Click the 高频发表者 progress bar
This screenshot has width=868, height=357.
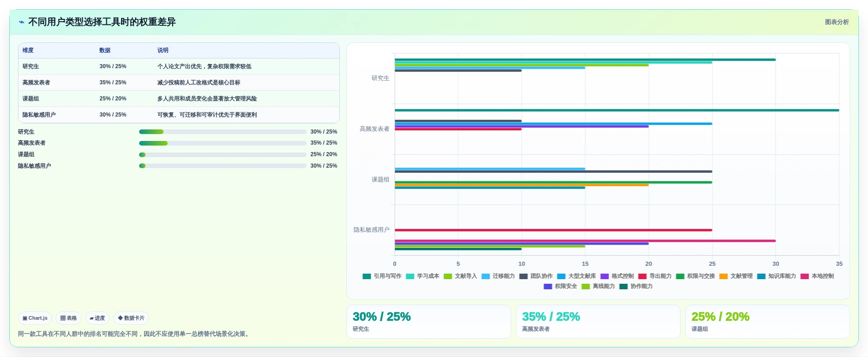tap(223, 143)
